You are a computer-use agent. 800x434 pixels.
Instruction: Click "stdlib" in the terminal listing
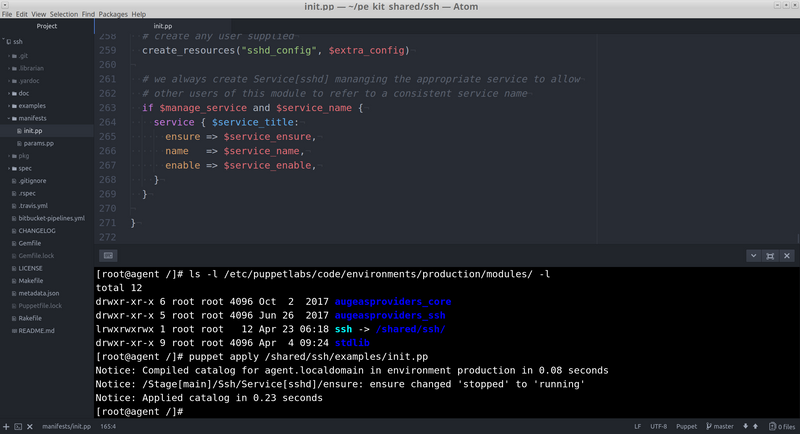352,343
